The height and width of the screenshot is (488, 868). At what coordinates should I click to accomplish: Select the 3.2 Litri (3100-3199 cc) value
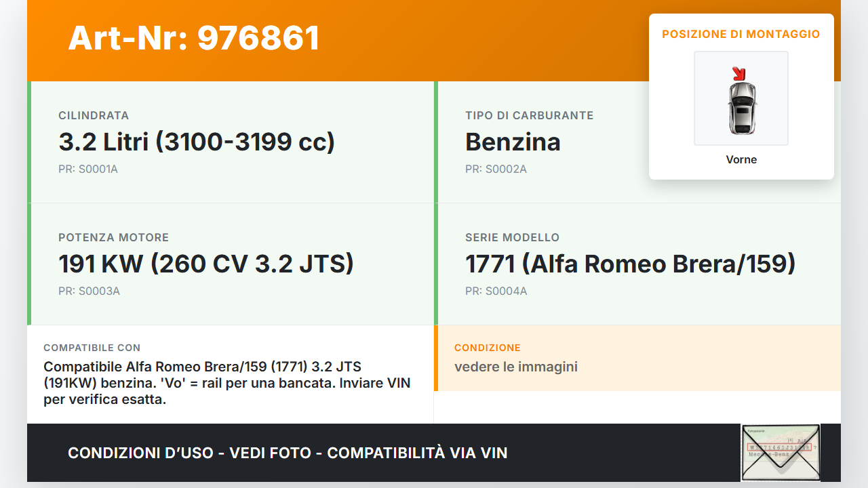click(x=197, y=142)
